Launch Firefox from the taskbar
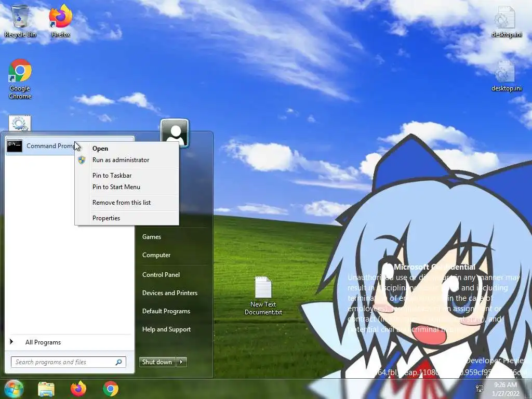Viewport: 532px width, 399px height. [x=78, y=389]
